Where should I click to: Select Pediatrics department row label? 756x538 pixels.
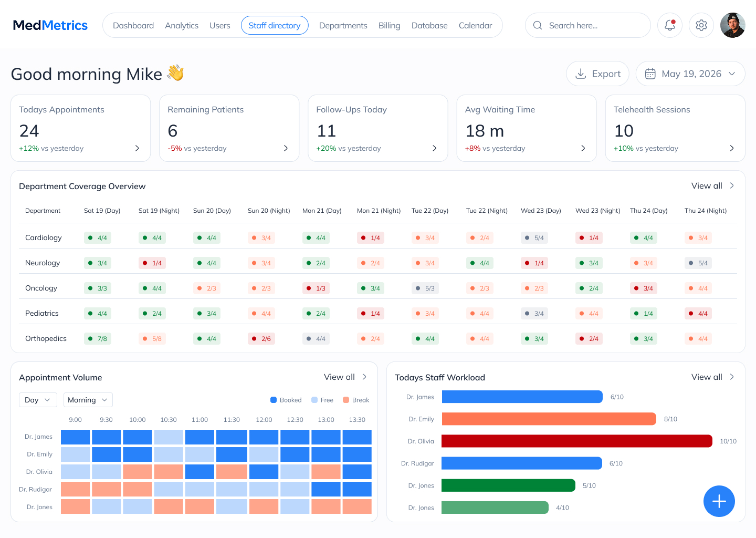pyautogui.click(x=42, y=313)
